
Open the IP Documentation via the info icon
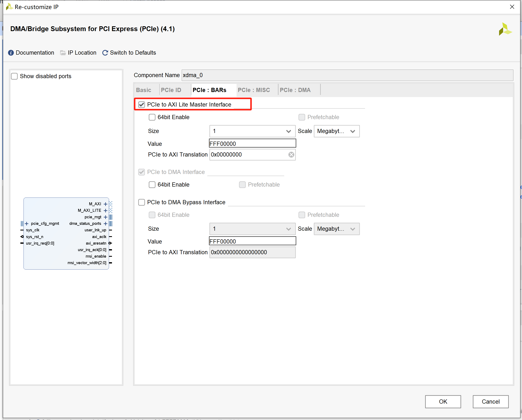pyautogui.click(x=11, y=53)
